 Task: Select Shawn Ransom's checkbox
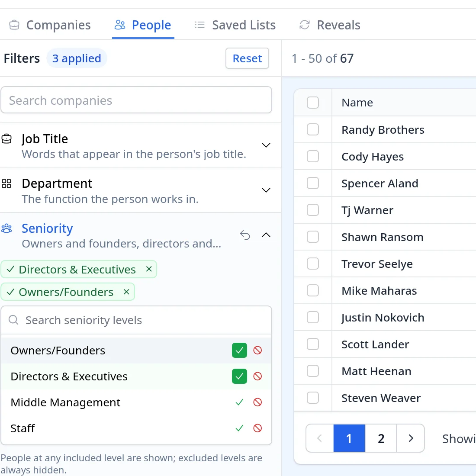point(313,237)
